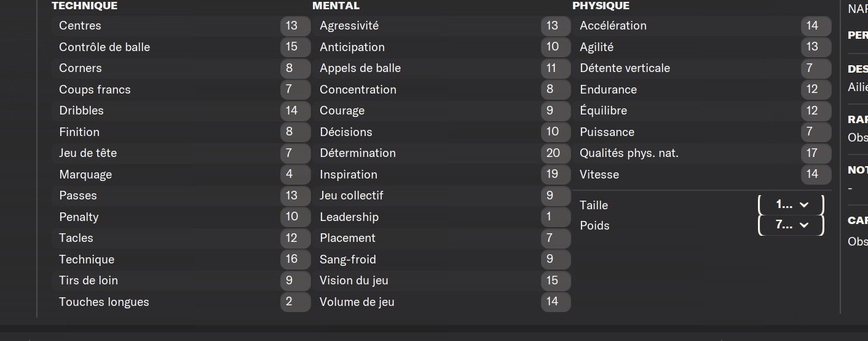
Task: Select the Qualités phys. nat. value 17
Action: [816, 153]
